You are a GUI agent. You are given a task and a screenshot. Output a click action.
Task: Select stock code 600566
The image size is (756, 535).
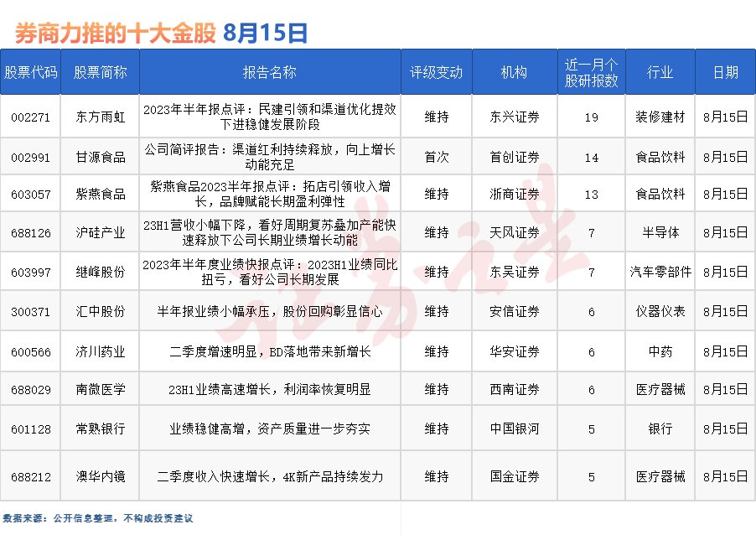[30, 351]
